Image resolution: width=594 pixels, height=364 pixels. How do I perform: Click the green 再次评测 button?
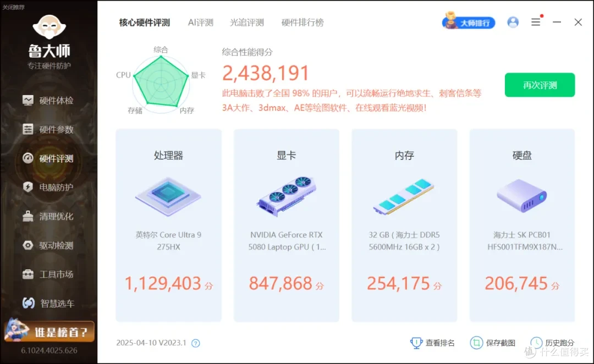[540, 85]
